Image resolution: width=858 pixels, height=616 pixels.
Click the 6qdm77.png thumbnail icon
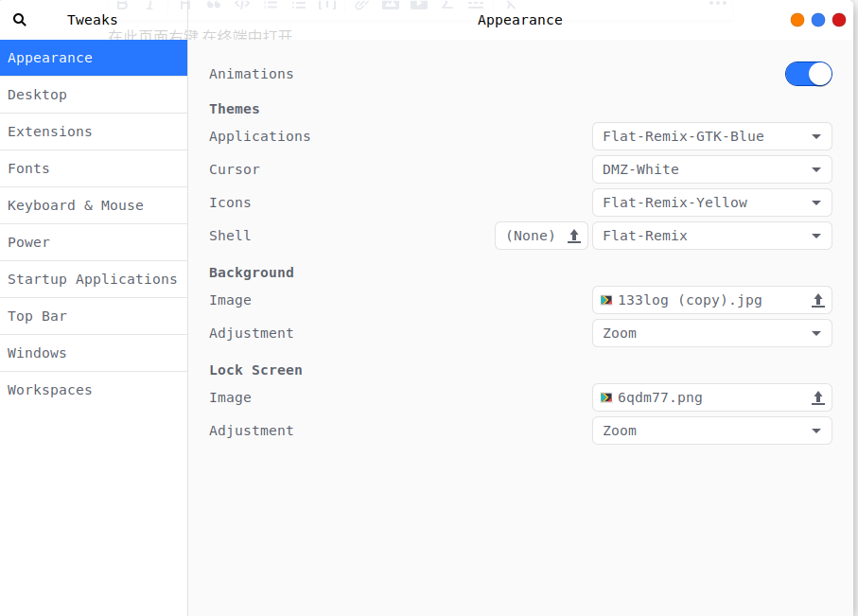[x=606, y=397]
